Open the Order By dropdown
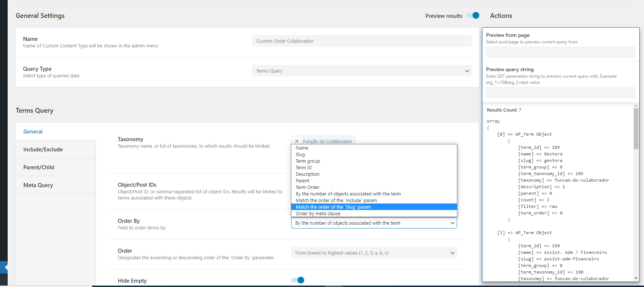The image size is (644, 287). coord(374,223)
